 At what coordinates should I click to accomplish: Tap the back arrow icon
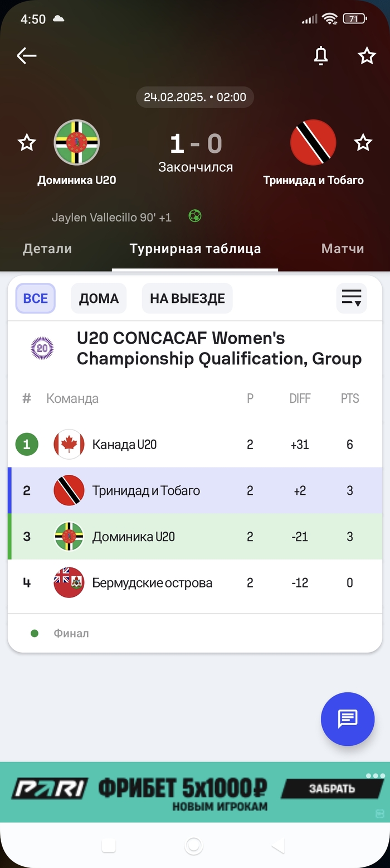coord(27,55)
